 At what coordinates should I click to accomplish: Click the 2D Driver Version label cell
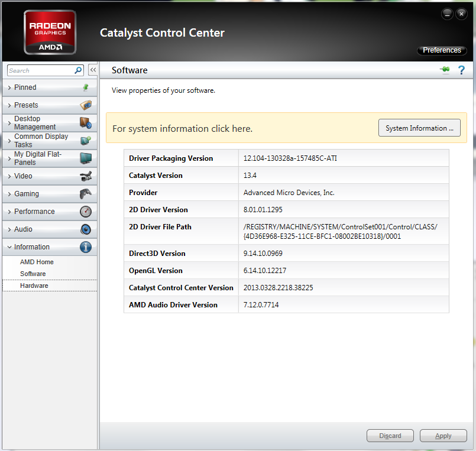(181, 210)
